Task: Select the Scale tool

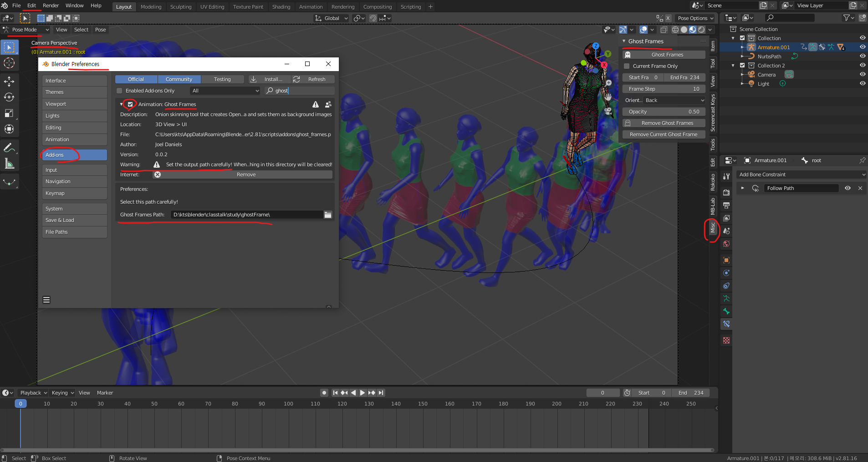Action: coord(9,113)
